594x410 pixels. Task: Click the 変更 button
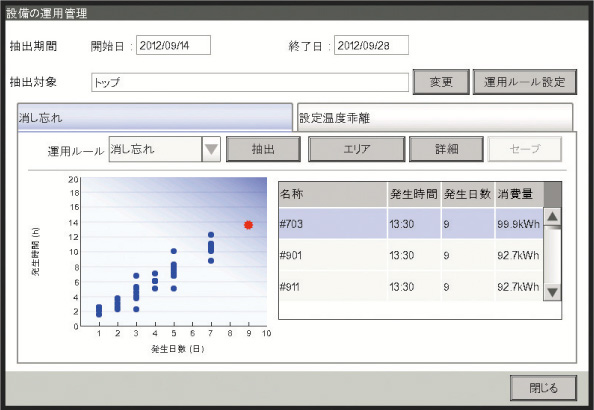pyautogui.click(x=441, y=82)
